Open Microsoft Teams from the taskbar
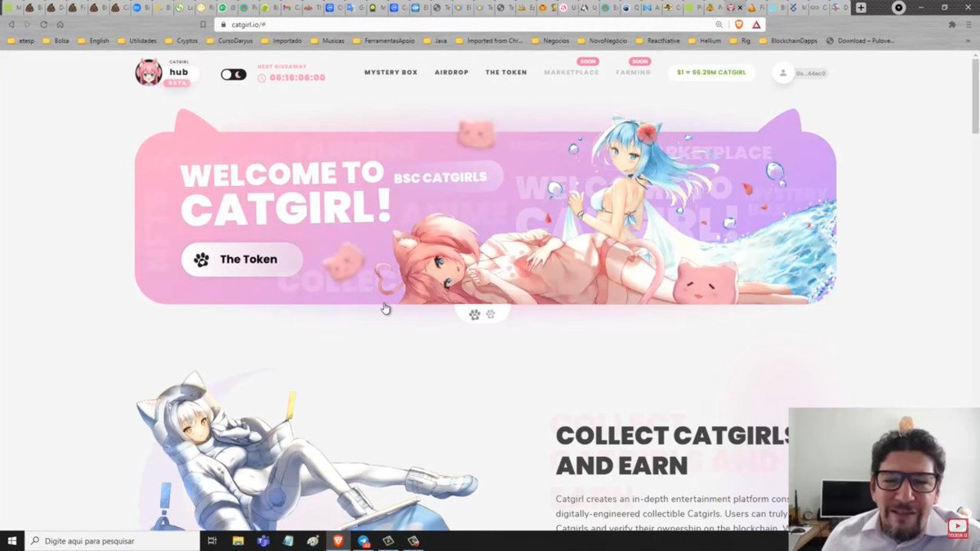980x551 pixels. (x=263, y=540)
